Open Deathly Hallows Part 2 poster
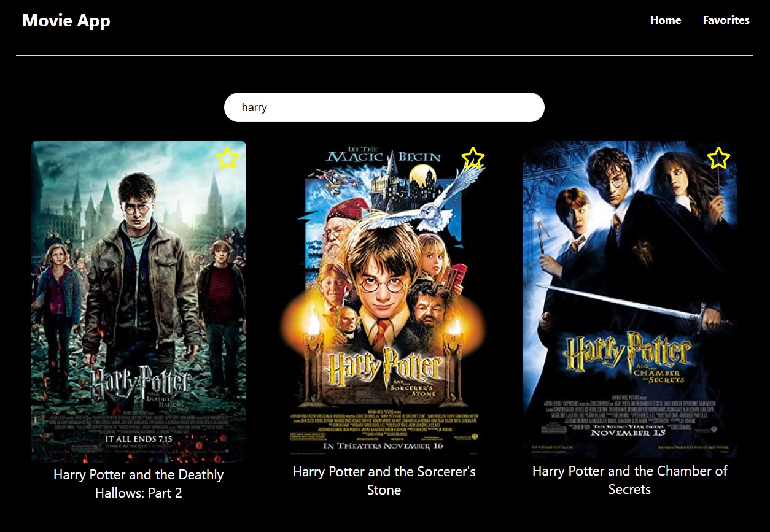The image size is (770, 532). [x=139, y=301]
